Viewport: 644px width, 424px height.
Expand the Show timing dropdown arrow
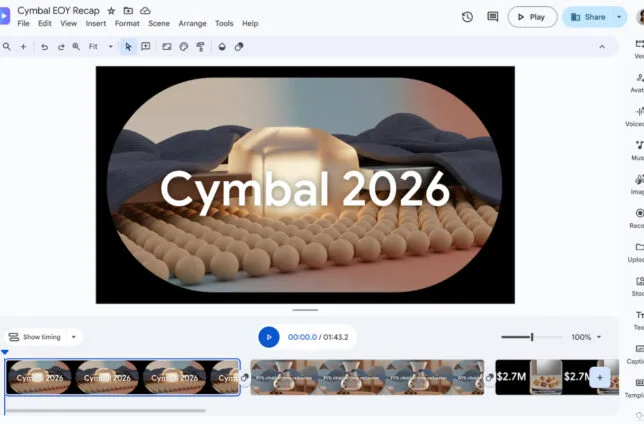[74, 337]
